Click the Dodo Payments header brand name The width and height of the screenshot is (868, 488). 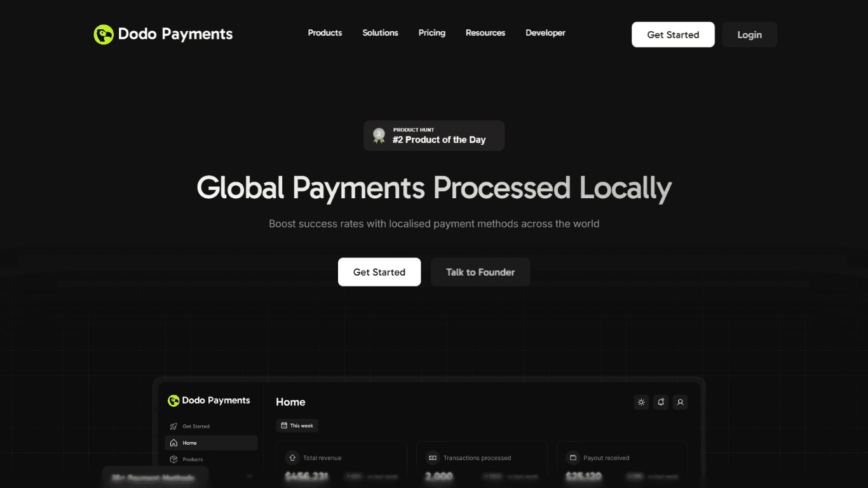175,34
